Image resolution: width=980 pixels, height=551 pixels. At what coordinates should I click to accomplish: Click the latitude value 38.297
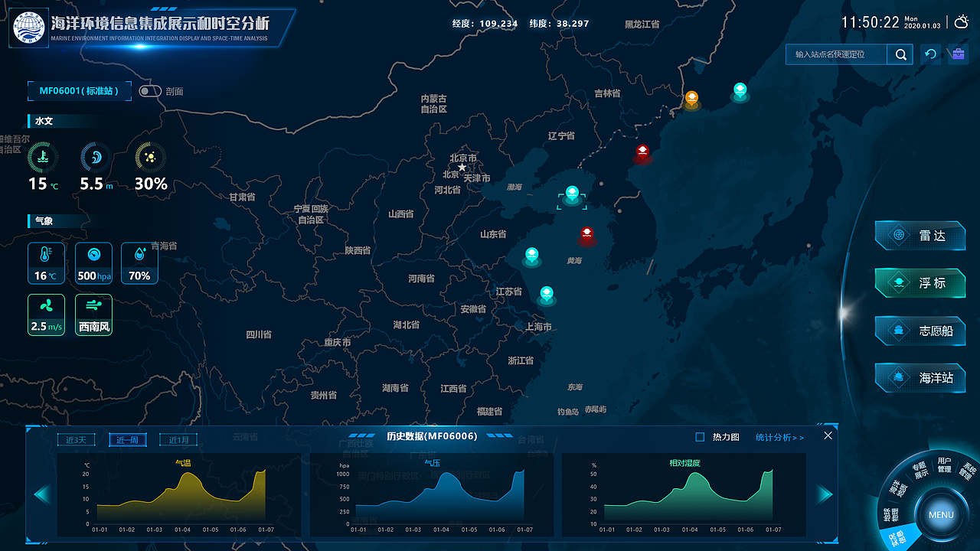coord(573,23)
